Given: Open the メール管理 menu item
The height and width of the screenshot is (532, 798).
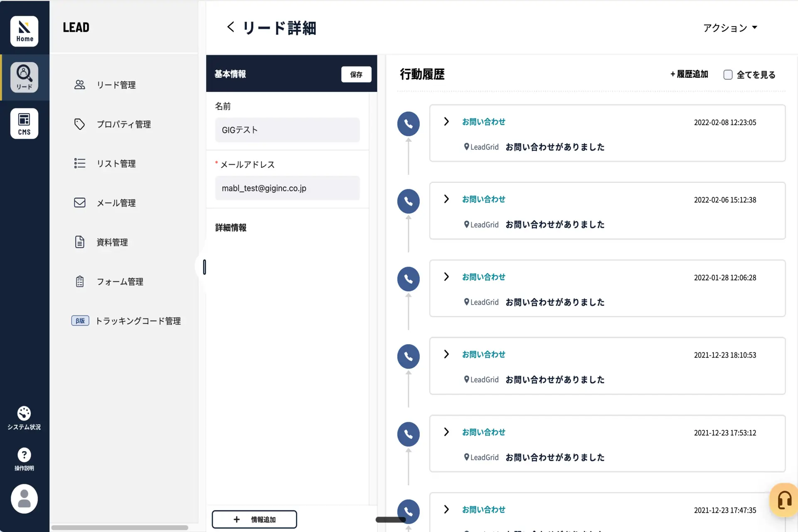Looking at the screenshot, I should coord(116,203).
